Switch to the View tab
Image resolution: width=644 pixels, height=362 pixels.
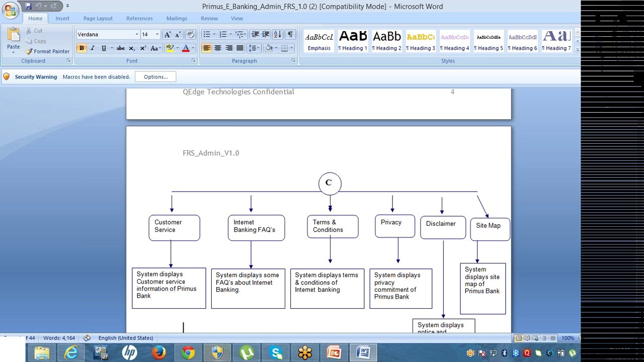(236, 18)
